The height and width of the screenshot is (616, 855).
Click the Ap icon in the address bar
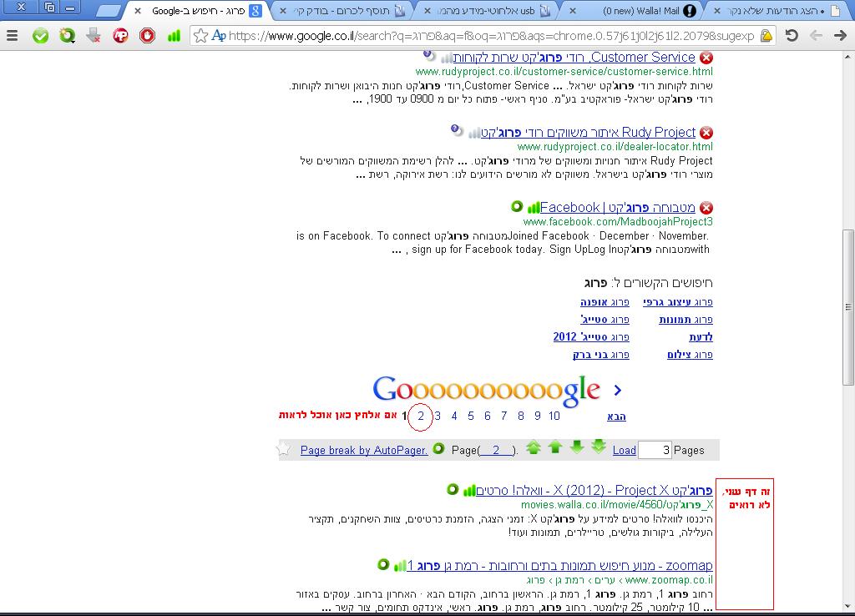pyautogui.click(x=219, y=36)
